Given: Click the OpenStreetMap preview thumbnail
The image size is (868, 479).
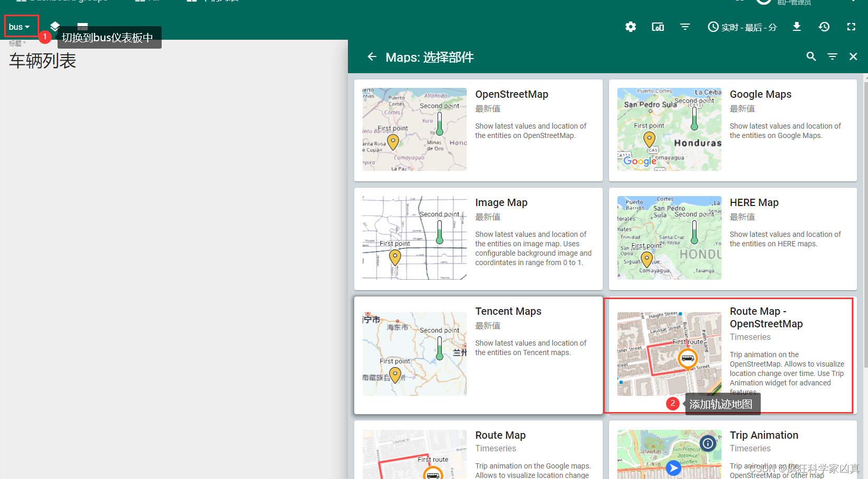Looking at the screenshot, I should (414, 129).
